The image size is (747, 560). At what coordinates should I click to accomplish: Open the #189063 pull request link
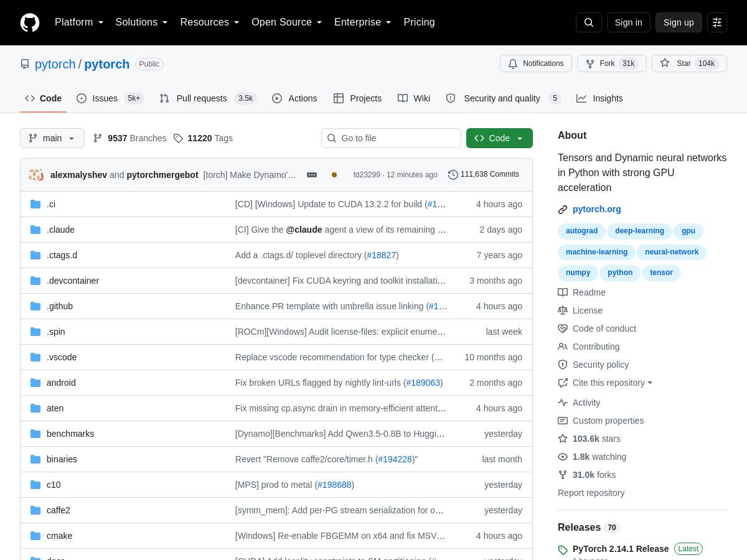pyautogui.click(x=423, y=383)
